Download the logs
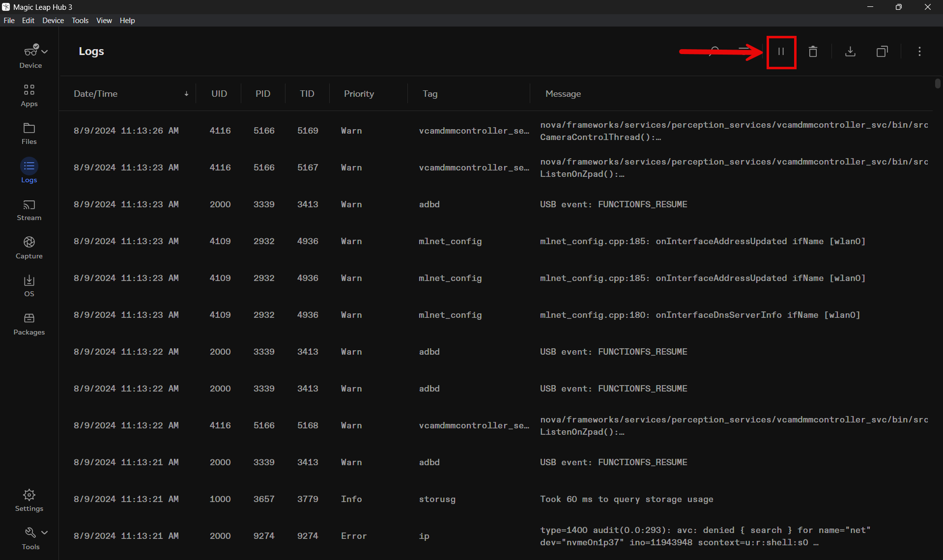The height and width of the screenshot is (560, 943). pyautogui.click(x=850, y=51)
